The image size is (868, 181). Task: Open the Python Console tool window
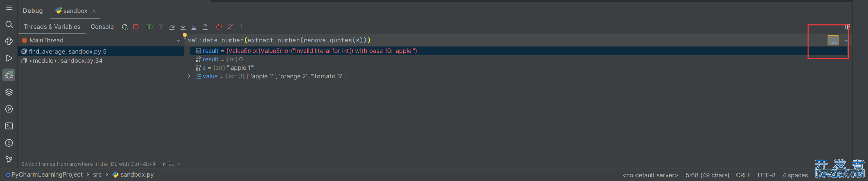click(9, 41)
